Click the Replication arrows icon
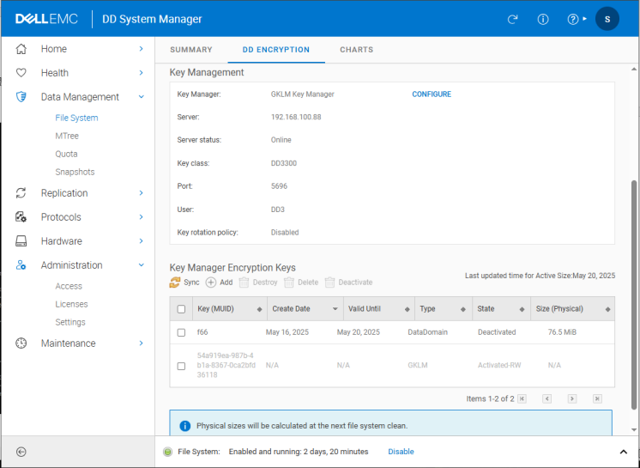The height and width of the screenshot is (468, 640). pyautogui.click(x=21, y=193)
